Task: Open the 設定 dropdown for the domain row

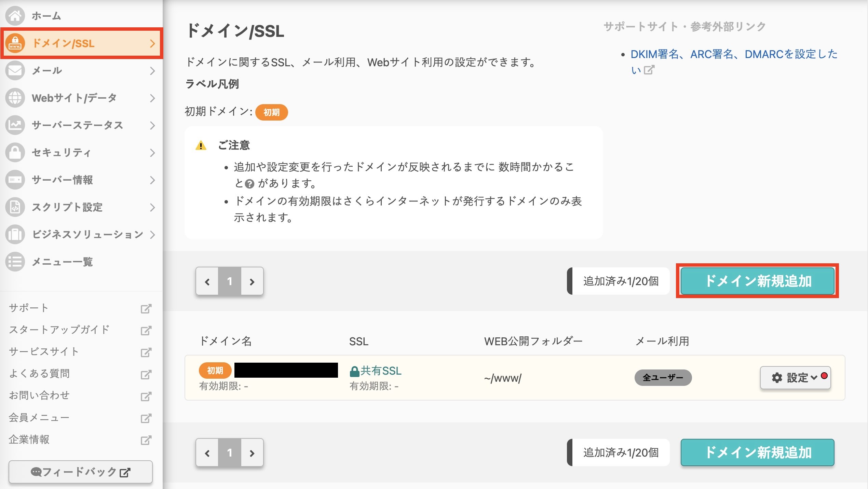Action: (x=795, y=378)
